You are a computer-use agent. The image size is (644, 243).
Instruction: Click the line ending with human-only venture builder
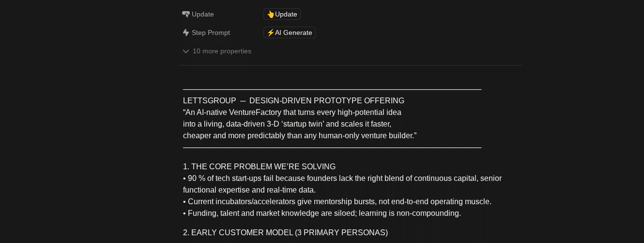[300, 135]
